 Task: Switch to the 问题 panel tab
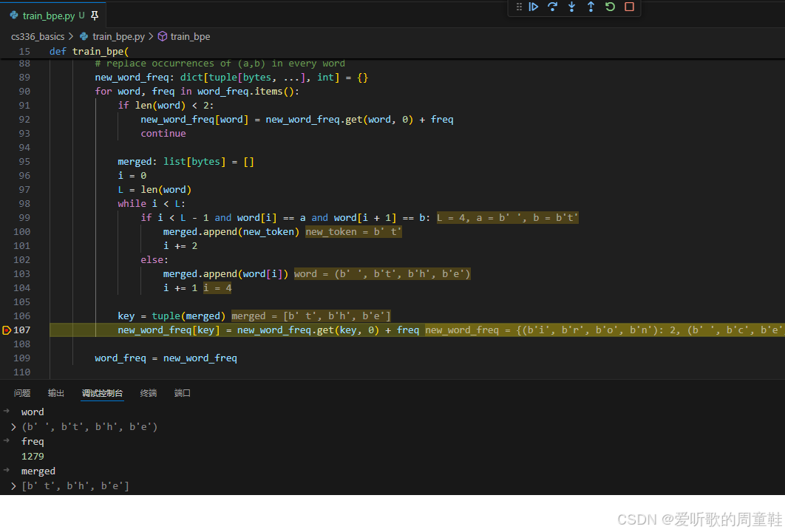pos(22,393)
